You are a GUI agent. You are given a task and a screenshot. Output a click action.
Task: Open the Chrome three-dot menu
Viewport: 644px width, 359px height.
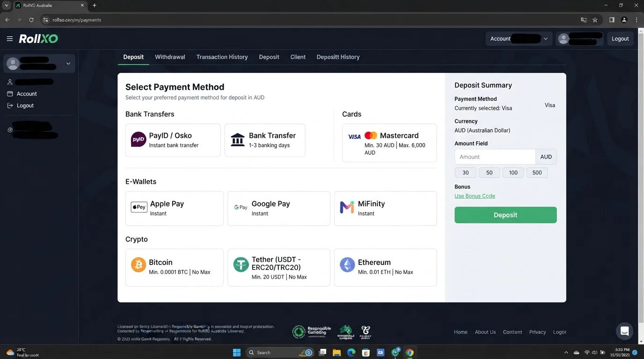coord(637,20)
